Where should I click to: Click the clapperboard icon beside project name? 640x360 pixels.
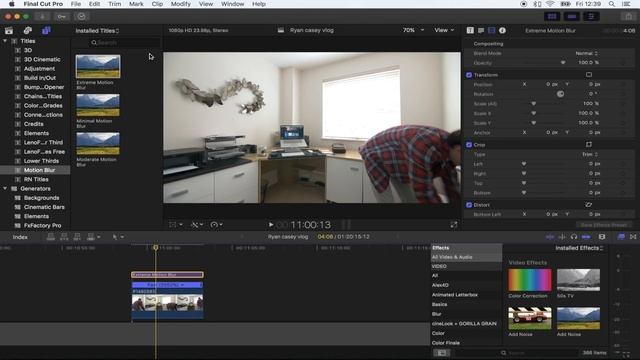(x=281, y=30)
